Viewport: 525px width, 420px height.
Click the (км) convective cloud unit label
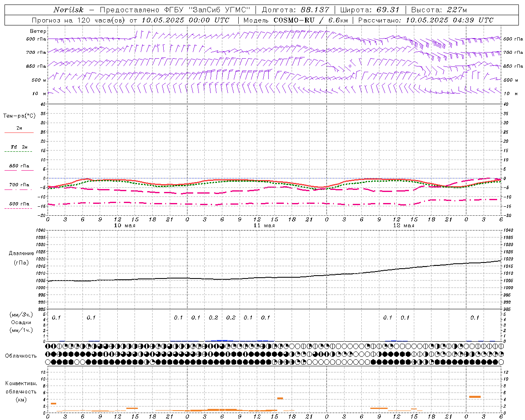(x=21, y=399)
